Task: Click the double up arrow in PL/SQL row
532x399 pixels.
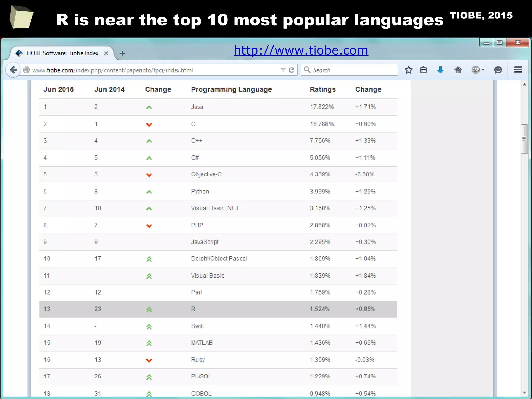Action: click(149, 377)
